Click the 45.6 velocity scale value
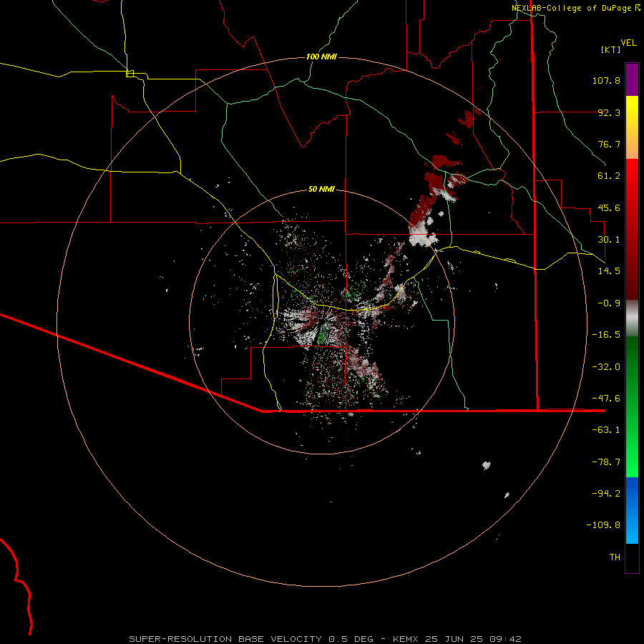The width and height of the screenshot is (644, 644). pos(609,208)
